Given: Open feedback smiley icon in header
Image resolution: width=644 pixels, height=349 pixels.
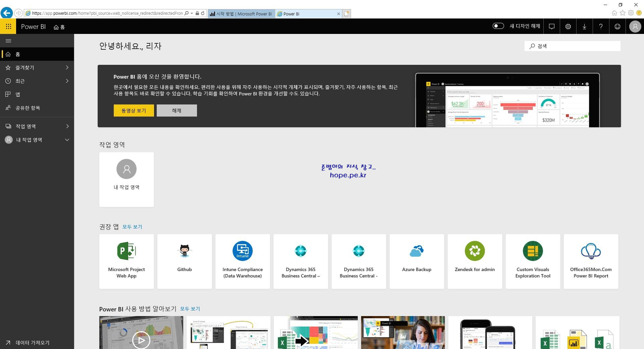Looking at the screenshot, I should pos(617,26).
